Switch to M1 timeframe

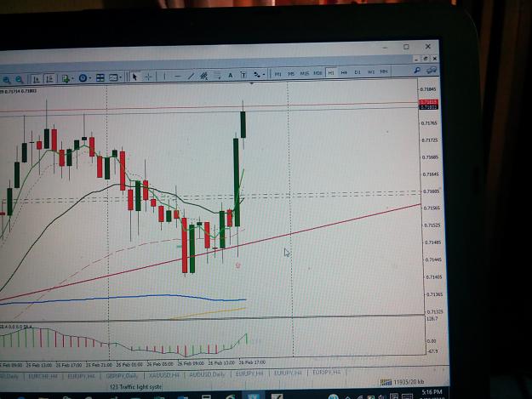277,74
